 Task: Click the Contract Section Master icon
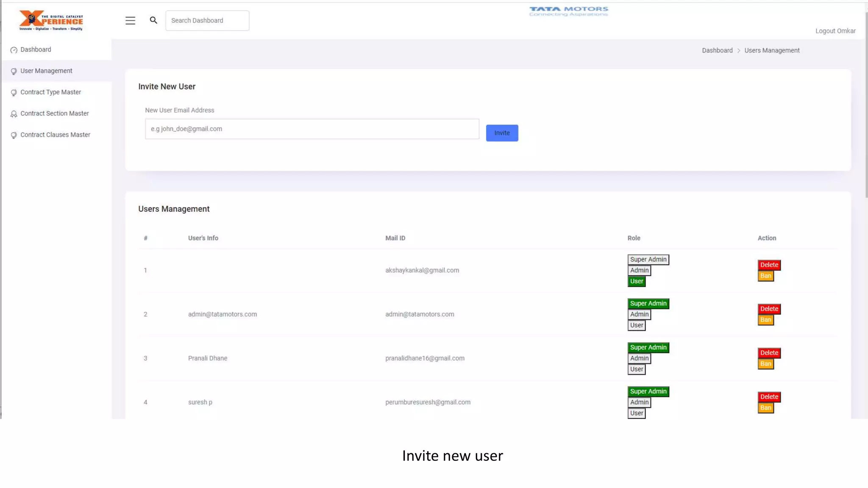tap(14, 114)
